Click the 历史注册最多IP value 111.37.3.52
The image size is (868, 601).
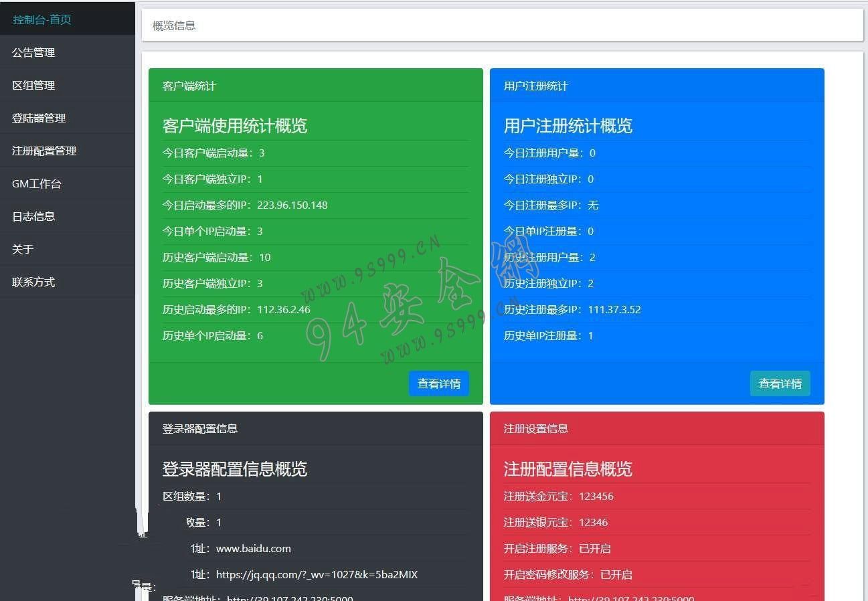click(614, 309)
